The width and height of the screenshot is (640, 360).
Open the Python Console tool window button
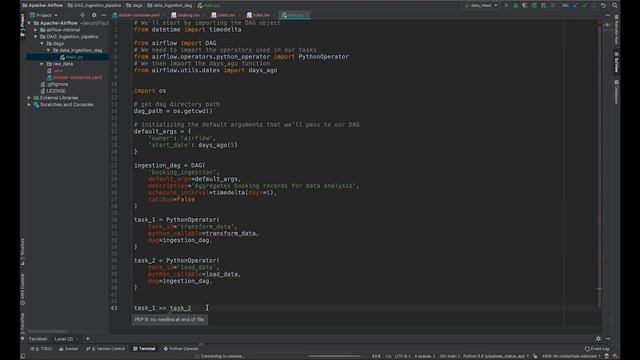181,349
